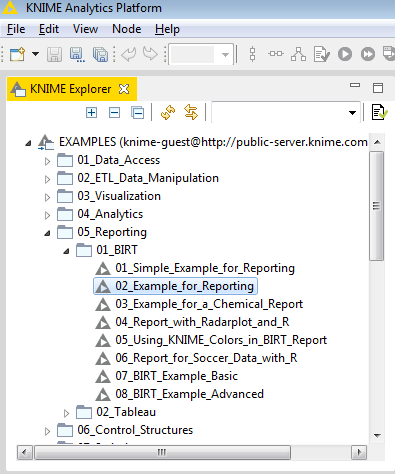Expand the 01_Data_Access folder
This screenshot has width=395, height=474.
pyautogui.click(x=47, y=161)
